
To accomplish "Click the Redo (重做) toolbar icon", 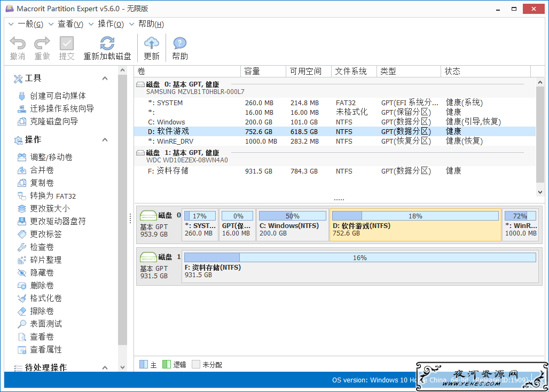I will point(42,43).
